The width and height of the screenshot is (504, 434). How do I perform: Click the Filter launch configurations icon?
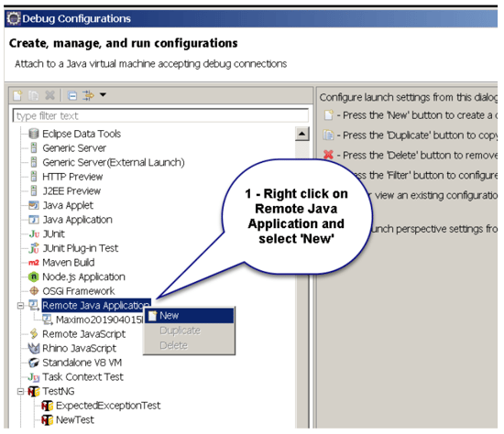click(88, 95)
